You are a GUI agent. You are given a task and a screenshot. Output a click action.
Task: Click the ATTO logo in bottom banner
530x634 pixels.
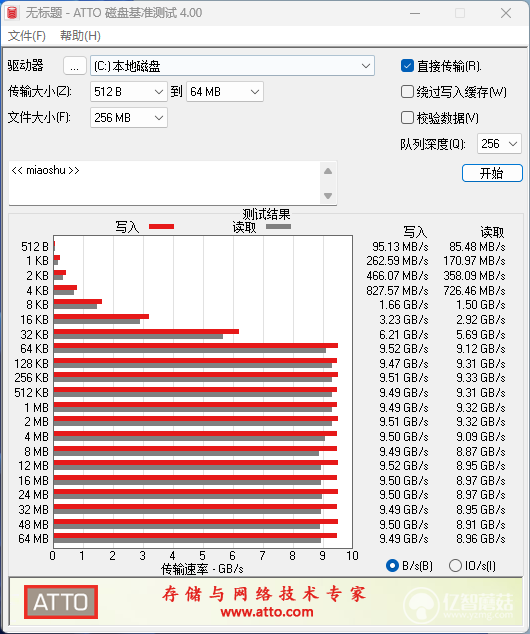[61, 602]
